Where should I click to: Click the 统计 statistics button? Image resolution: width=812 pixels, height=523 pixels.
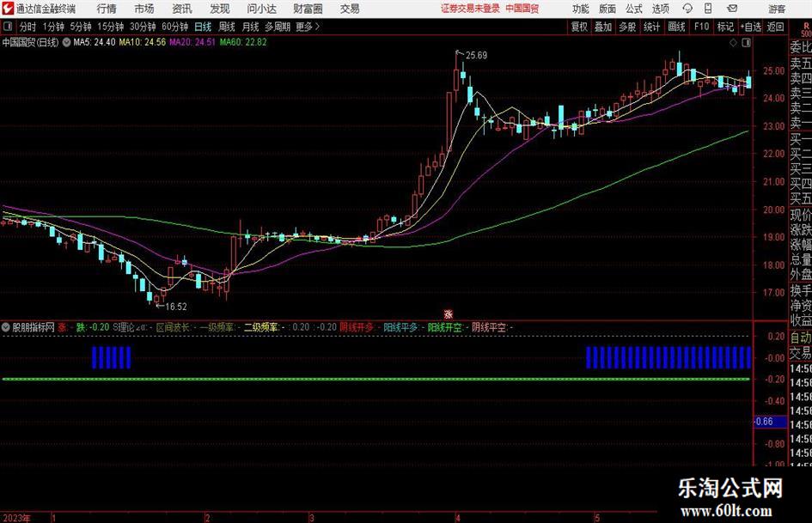651,27
